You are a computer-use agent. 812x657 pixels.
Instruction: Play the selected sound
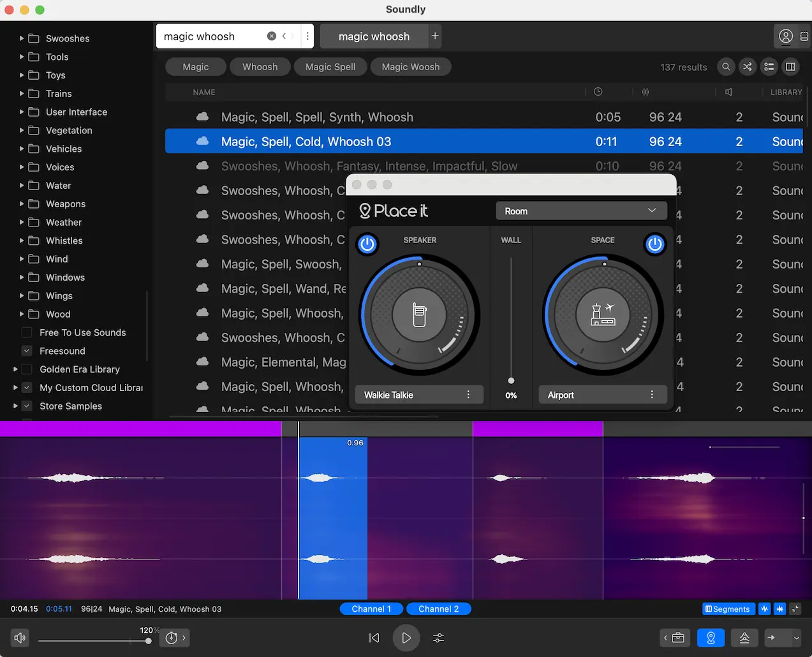tap(406, 638)
